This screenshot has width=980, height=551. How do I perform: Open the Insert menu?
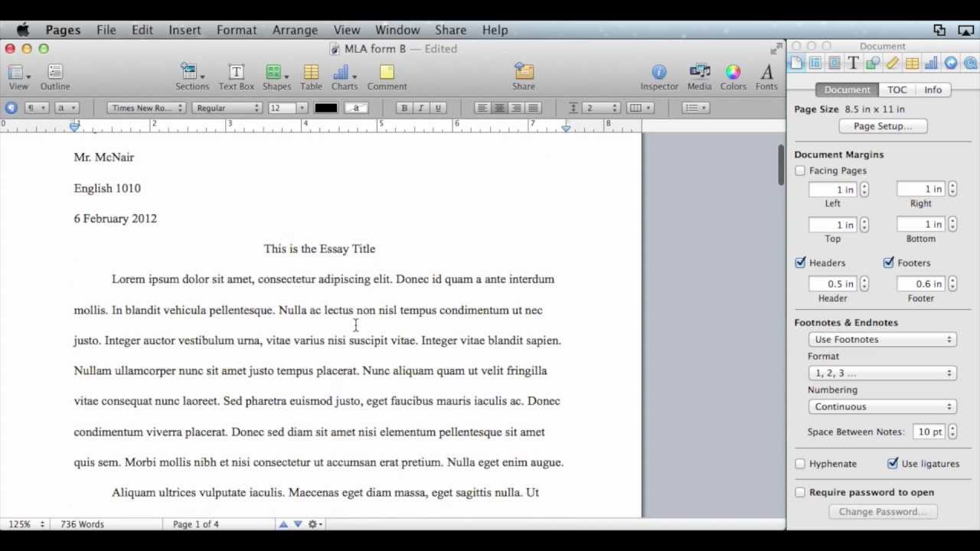(x=185, y=30)
